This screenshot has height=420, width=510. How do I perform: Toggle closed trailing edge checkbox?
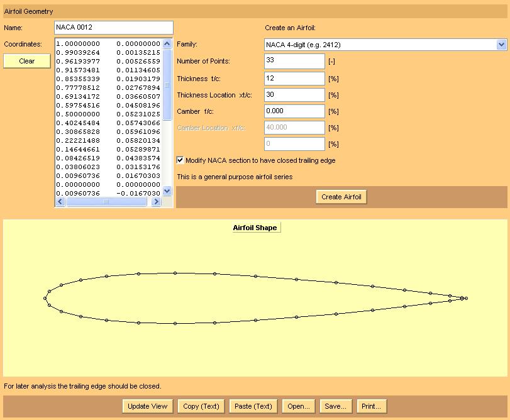tap(180, 160)
